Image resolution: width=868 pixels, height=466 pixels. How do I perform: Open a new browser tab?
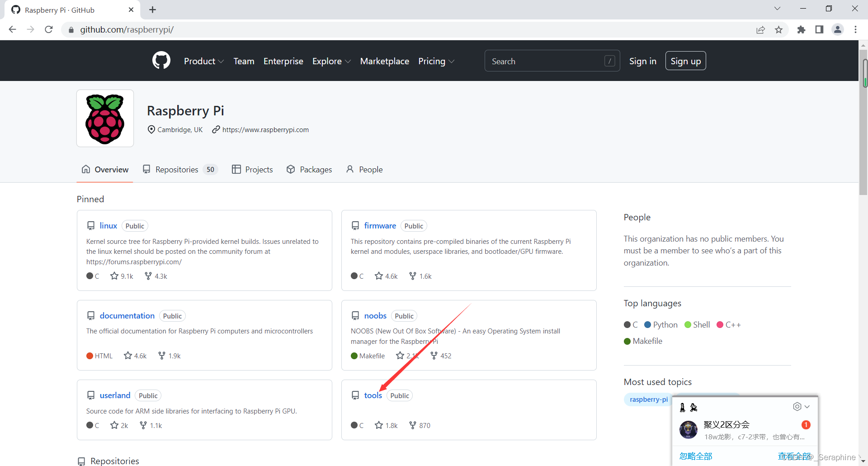click(153, 10)
